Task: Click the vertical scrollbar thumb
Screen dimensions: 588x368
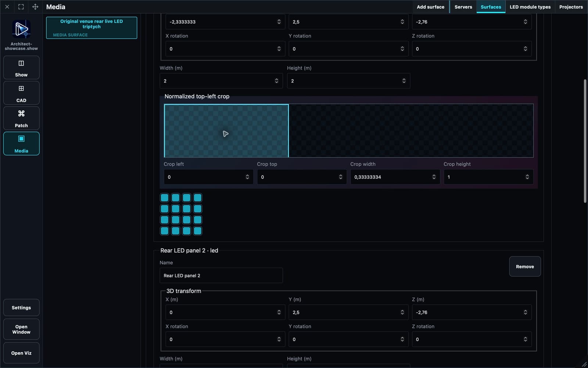Action: tap(585, 141)
